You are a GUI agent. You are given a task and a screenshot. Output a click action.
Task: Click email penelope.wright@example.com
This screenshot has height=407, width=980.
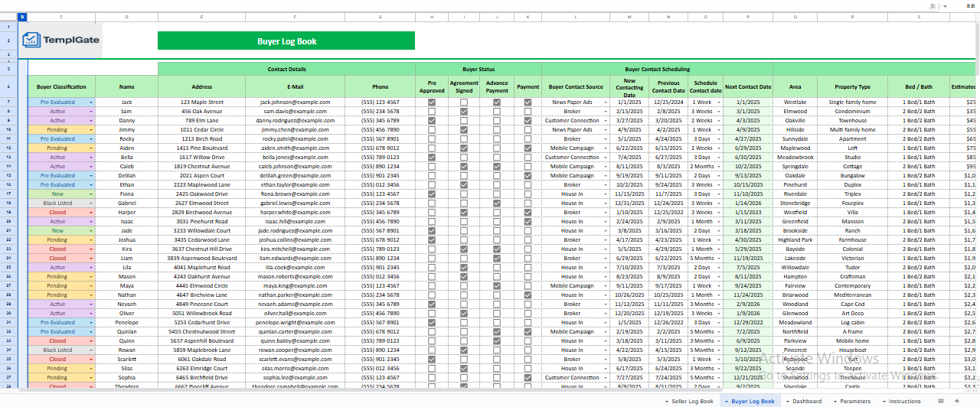[x=295, y=322]
